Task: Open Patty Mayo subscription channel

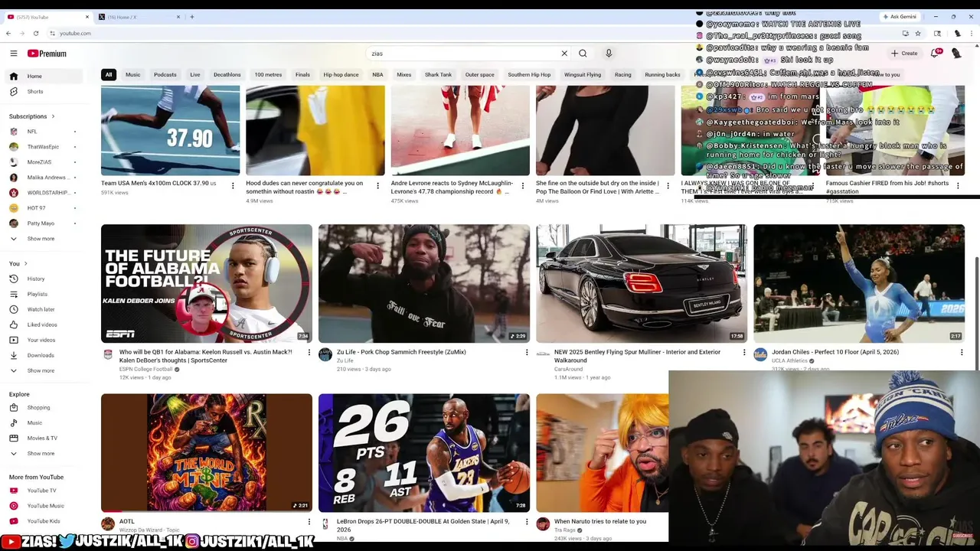Action: point(41,223)
